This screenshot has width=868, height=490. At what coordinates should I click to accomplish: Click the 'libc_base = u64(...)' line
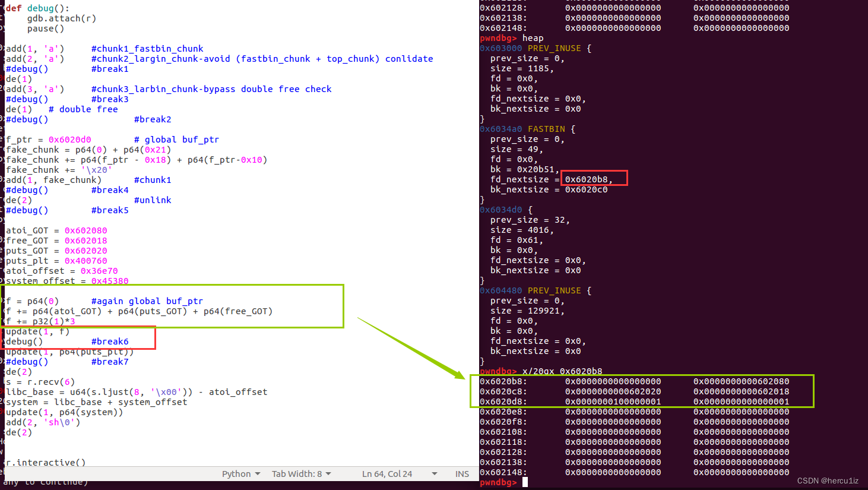click(137, 392)
